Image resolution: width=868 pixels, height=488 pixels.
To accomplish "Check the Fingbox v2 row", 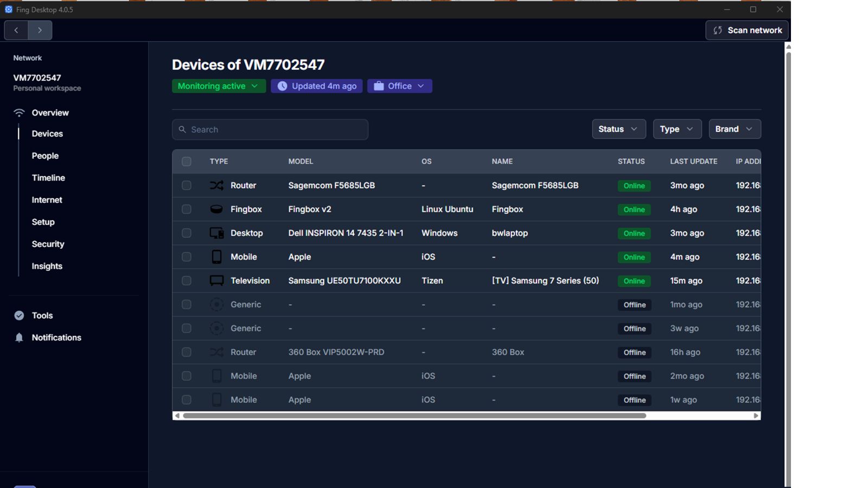I will point(187,209).
